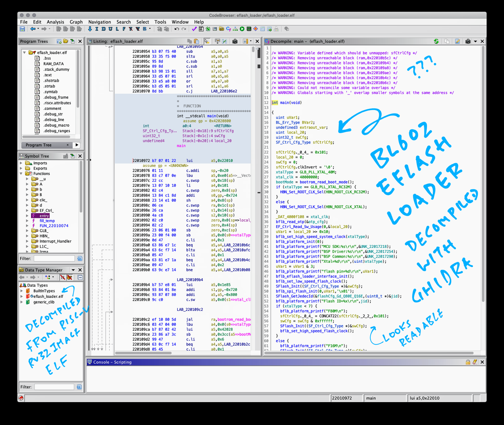Click the Undo arrow in the main toolbar

(176, 29)
